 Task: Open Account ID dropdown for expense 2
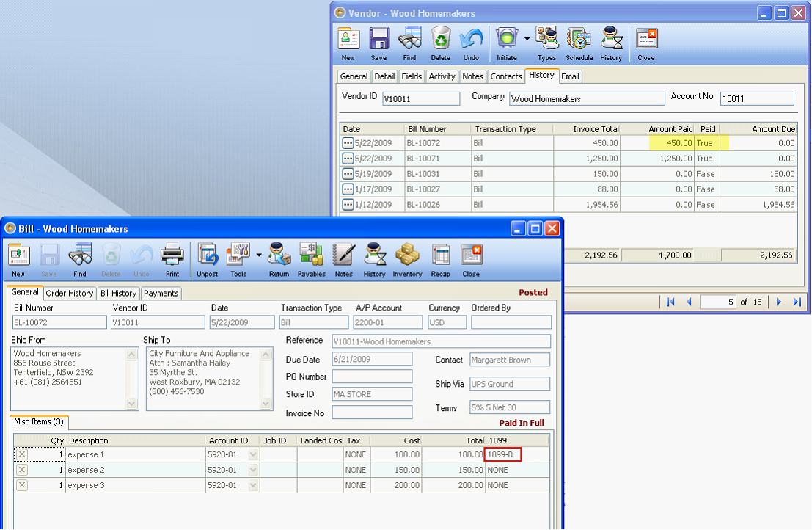coord(253,471)
